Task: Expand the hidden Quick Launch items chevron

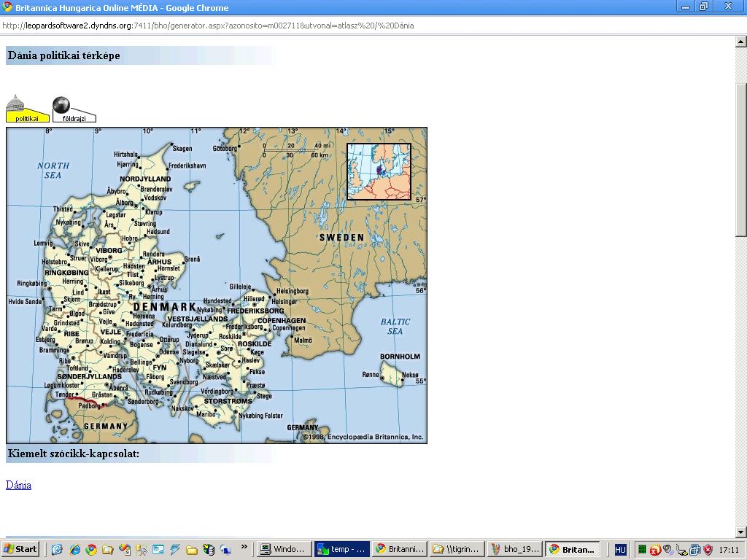Action: pyautogui.click(x=244, y=547)
